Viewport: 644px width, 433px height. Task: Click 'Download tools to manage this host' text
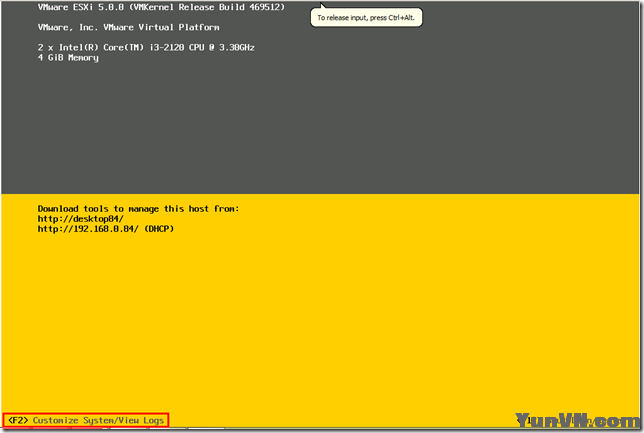click(138, 209)
